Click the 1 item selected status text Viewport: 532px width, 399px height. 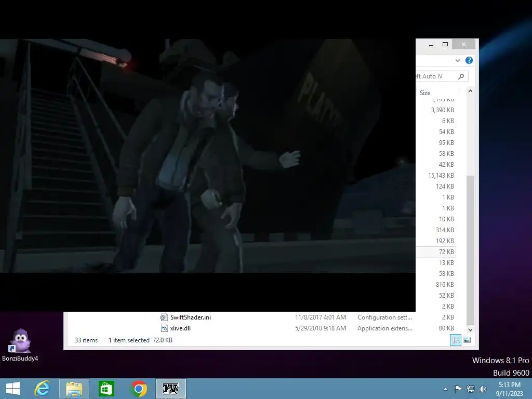tap(129, 340)
